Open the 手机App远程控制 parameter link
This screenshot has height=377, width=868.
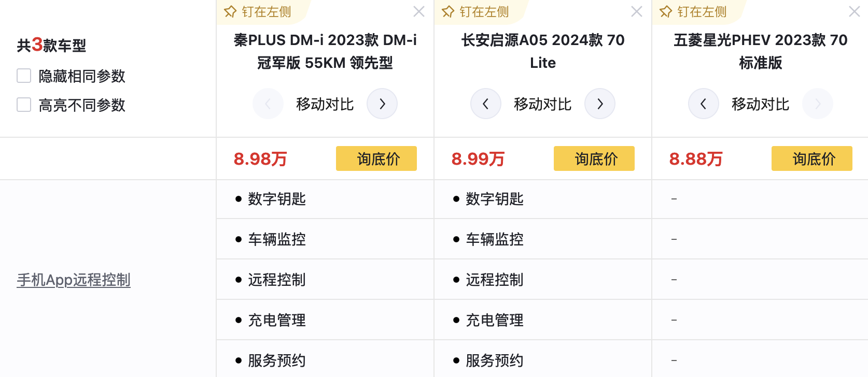pos(74,280)
